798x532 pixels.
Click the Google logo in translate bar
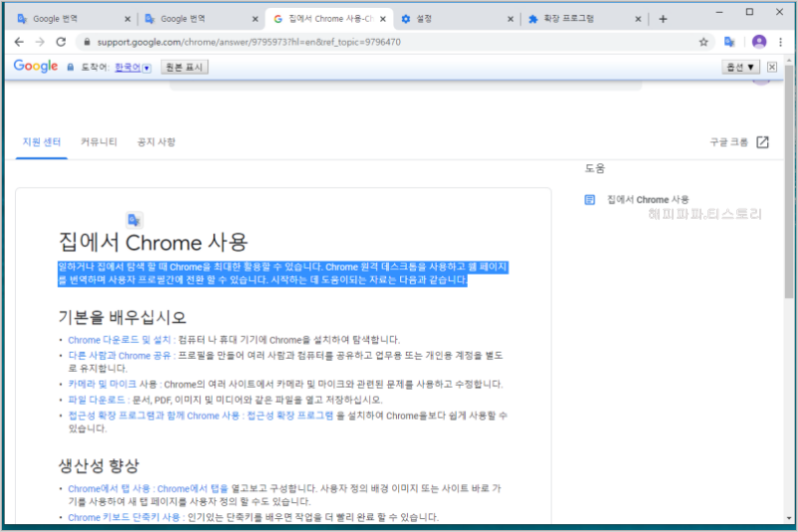(36, 66)
